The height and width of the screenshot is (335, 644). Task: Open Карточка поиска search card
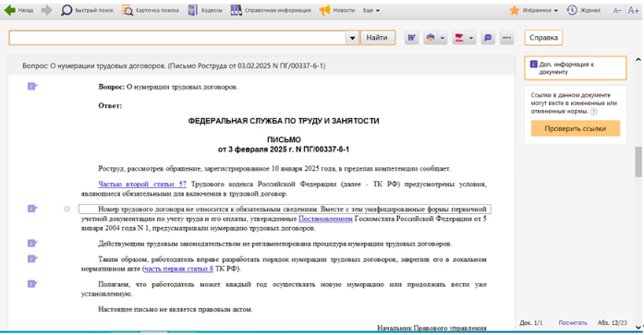151,10
